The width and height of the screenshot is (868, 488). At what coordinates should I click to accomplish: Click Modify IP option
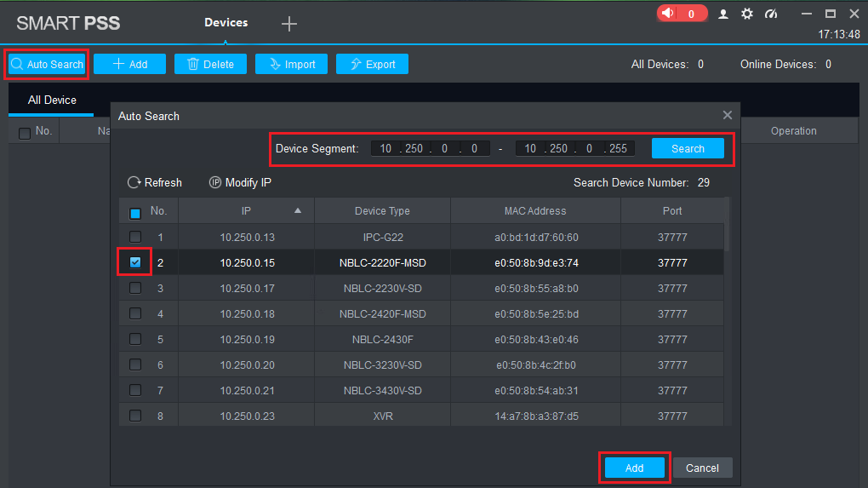240,183
